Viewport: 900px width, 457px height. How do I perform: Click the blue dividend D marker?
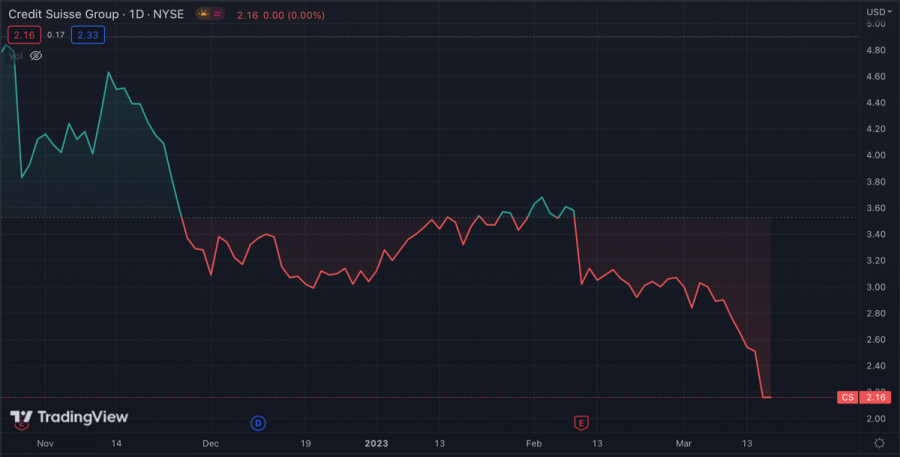point(258,424)
